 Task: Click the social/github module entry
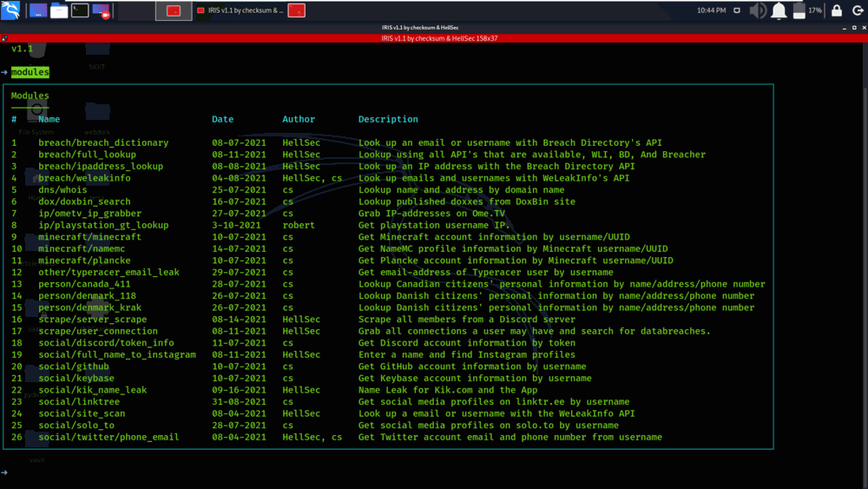[74, 367]
